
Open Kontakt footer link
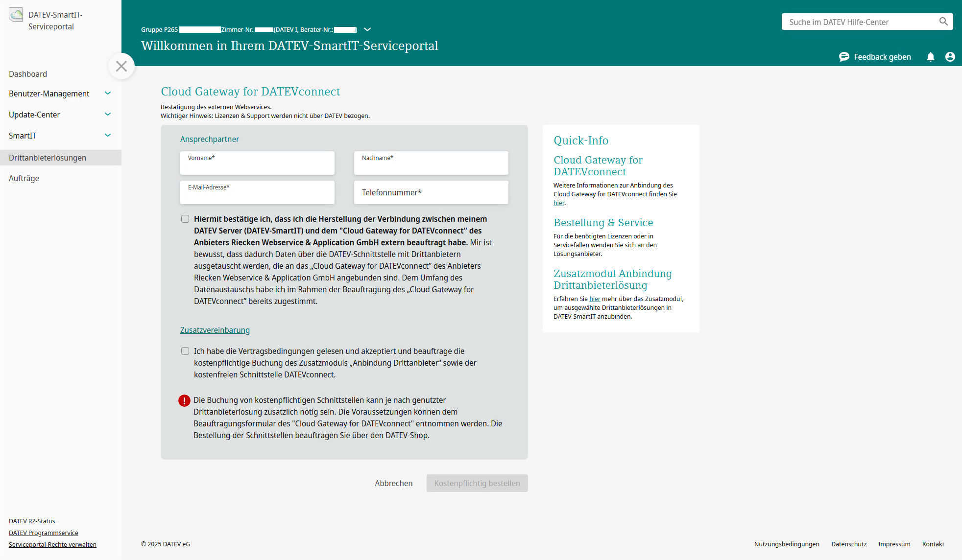click(933, 544)
